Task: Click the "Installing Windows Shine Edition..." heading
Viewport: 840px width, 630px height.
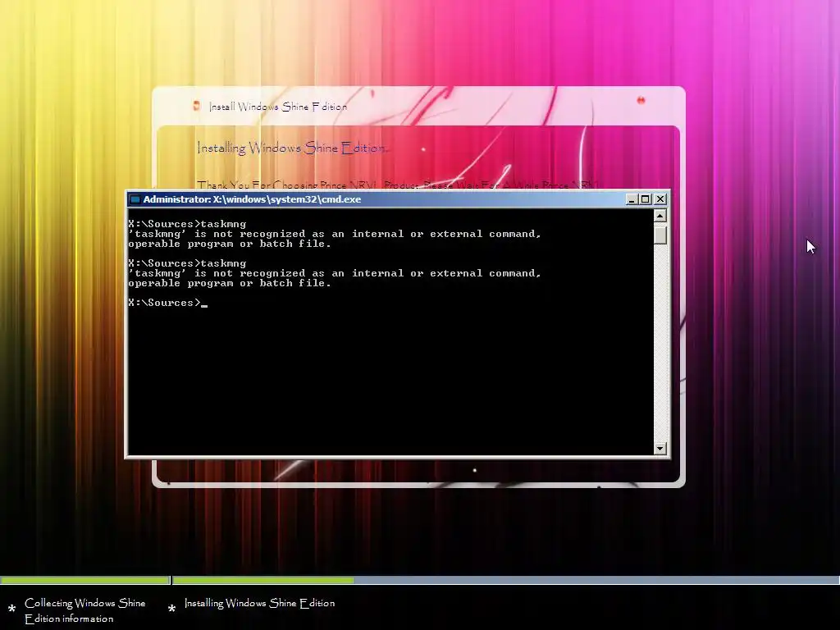Action: (293, 148)
